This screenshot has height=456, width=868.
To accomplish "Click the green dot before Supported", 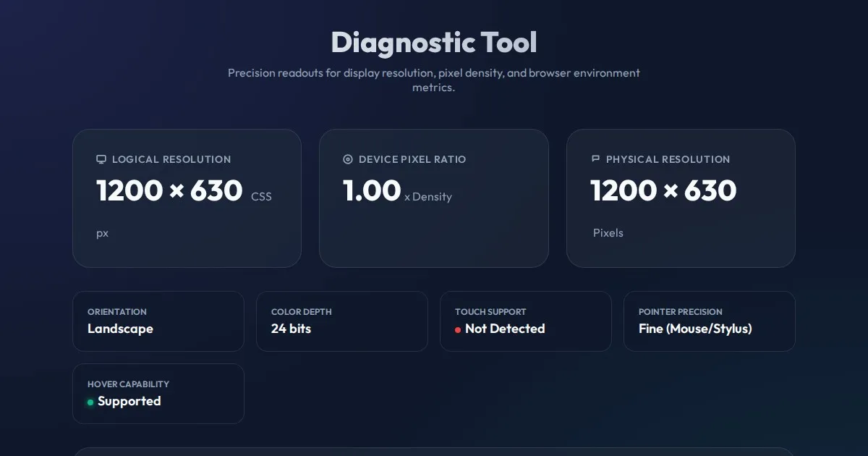I will pyautogui.click(x=90, y=402).
